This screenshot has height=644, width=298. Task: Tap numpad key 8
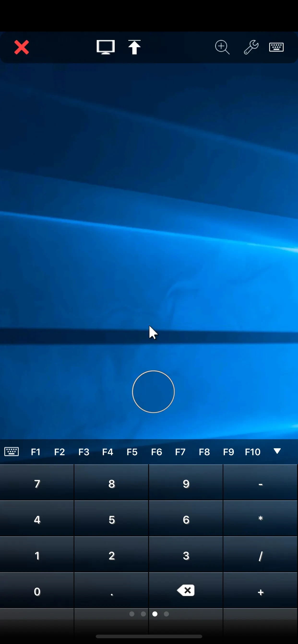[111, 483]
